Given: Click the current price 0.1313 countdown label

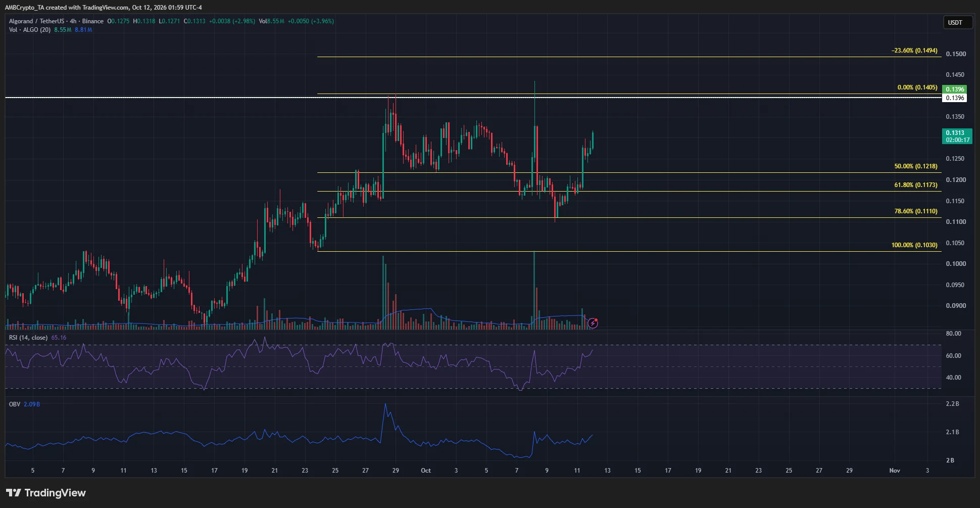Looking at the screenshot, I should [x=957, y=136].
